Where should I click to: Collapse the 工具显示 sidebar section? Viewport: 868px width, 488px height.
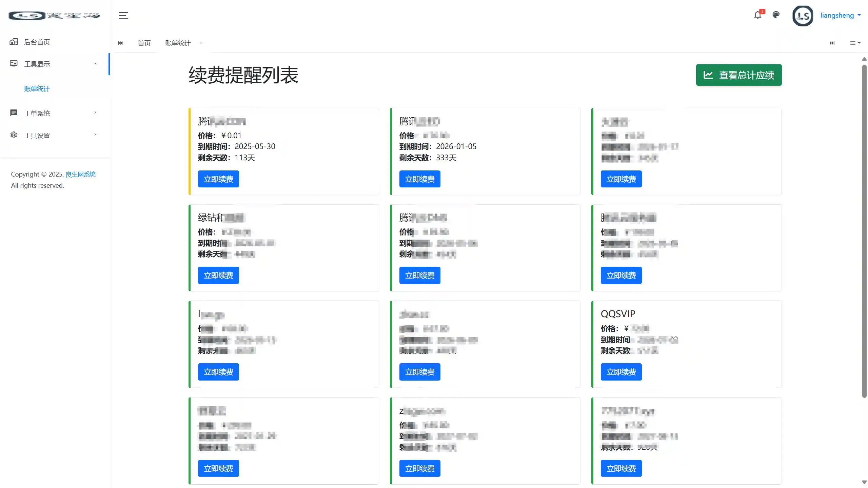coord(95,64)
